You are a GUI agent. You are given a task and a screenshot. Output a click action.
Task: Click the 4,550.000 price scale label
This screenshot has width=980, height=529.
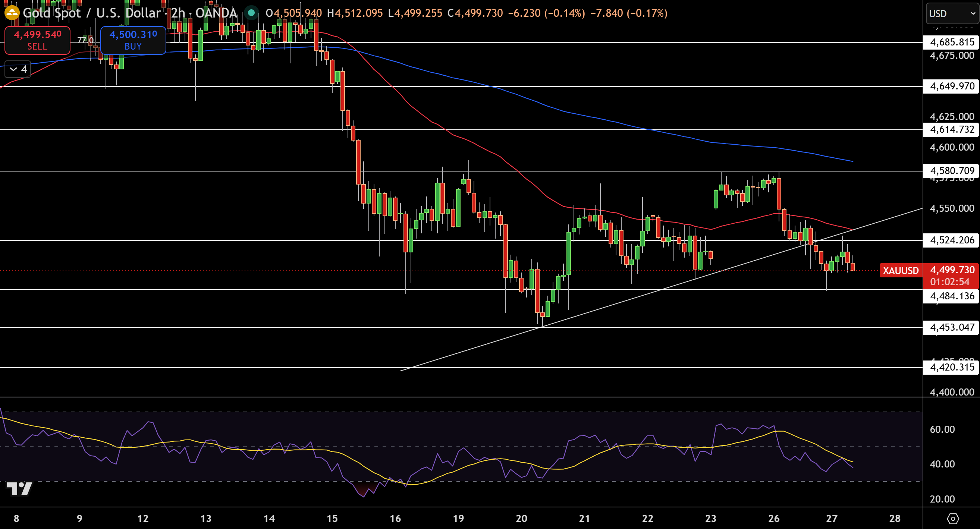[952, 208]
